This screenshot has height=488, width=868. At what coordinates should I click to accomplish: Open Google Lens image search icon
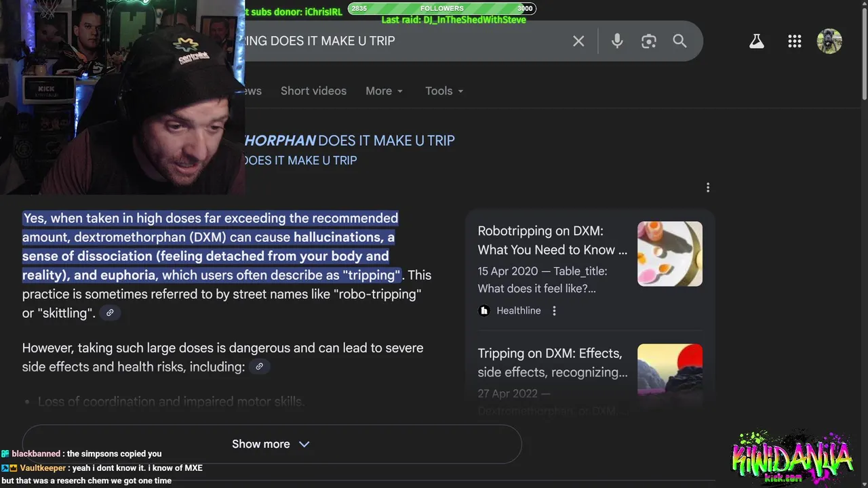pos(649,41)
